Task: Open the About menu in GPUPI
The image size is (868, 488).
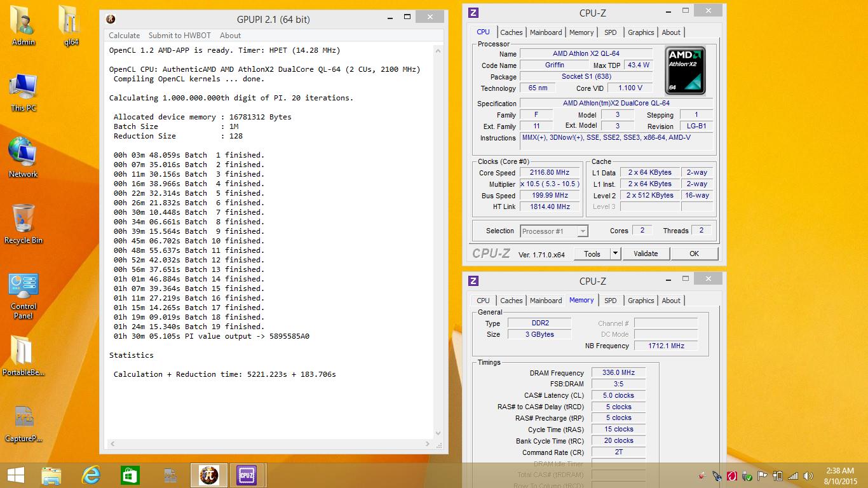Action: pyautogui.click(x=230, y=36)
